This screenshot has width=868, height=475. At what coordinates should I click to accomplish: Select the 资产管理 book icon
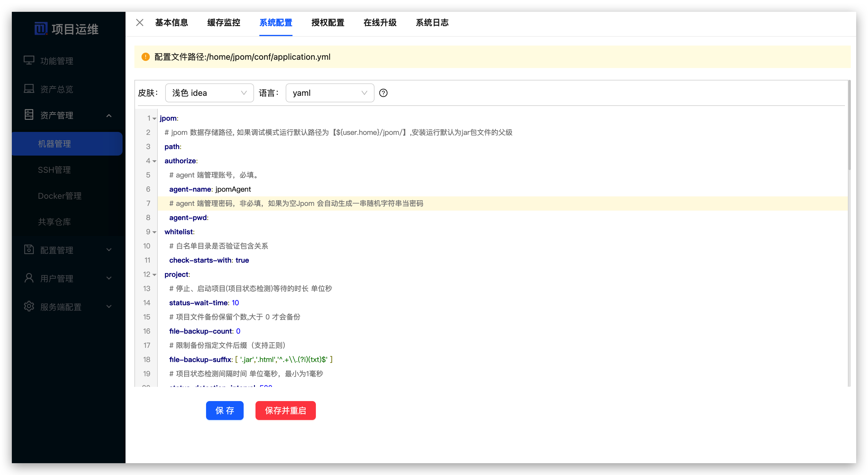tap(29, 115)
